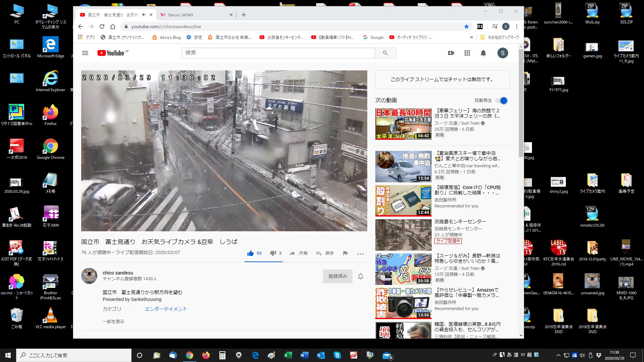Bookmark the page with the star icon
This screenshot has width=644, height=362.
467,26
